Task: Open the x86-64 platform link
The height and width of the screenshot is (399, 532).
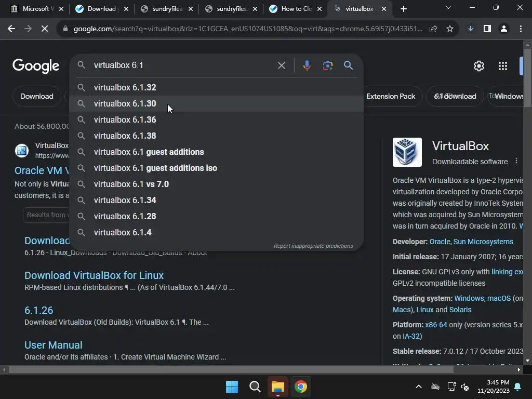Action: click(436, 325)
